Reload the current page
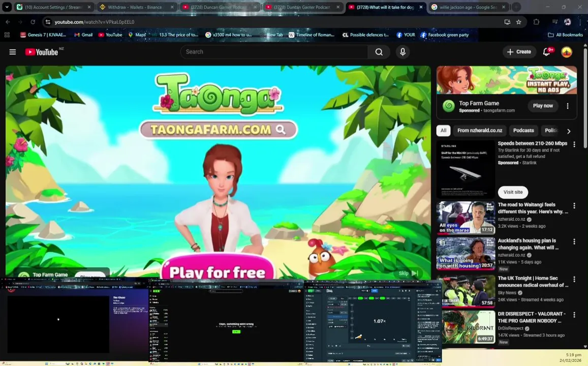Image resolution: width=588 pixels, height=366 pixels. click(x=33, y=22)
